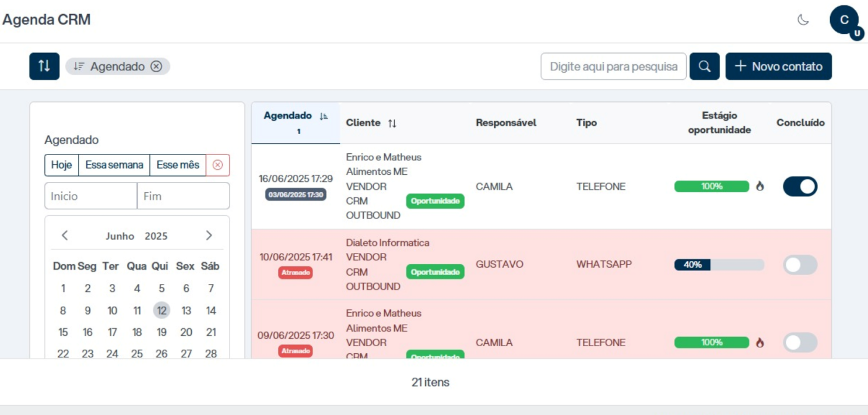Go to previous month in calendar
Screen dimensions: 868x415
click(x=65, y=235)
